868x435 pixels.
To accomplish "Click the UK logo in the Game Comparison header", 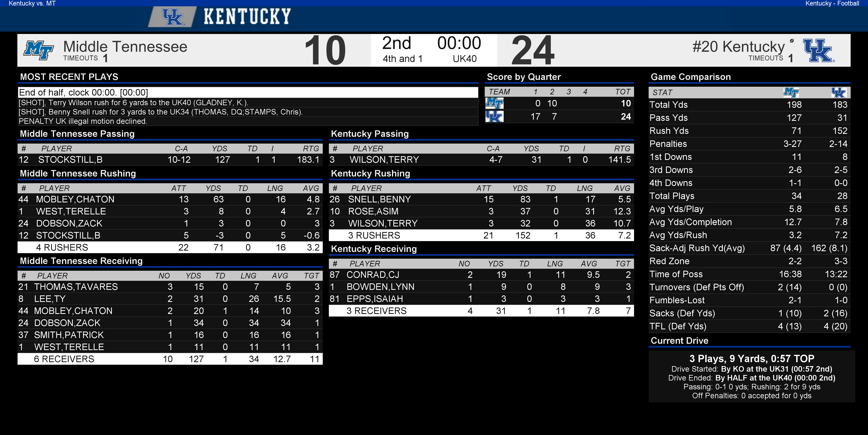I will pyautogui.click(x=838, y=92).
